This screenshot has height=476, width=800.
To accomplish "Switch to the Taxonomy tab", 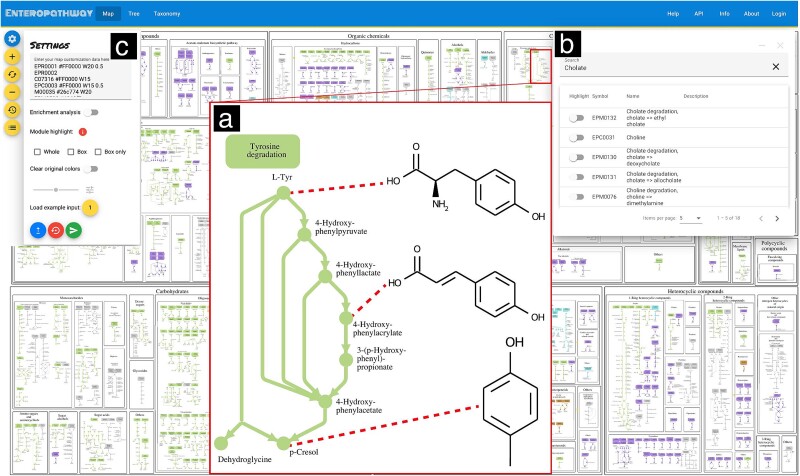I will (x=167, y=14).
